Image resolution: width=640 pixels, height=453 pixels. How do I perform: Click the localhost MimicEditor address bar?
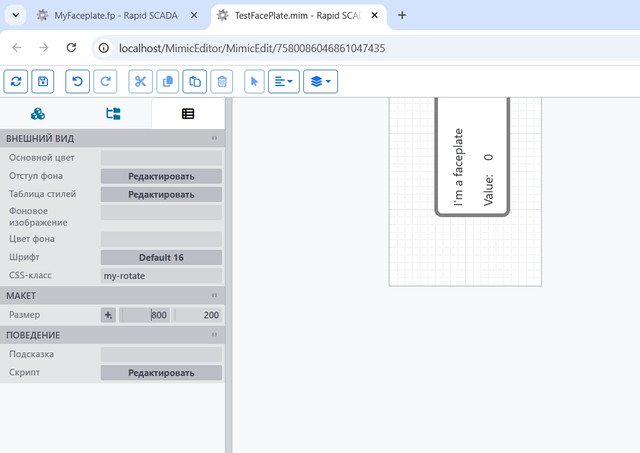252,48
